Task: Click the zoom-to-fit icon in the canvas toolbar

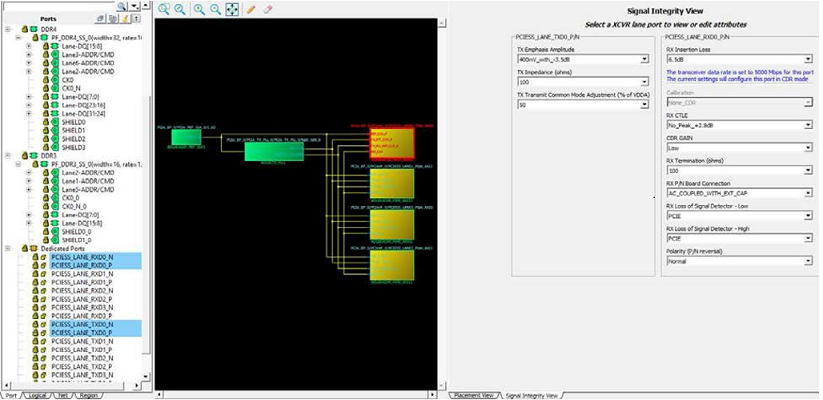Action: pyautogui.click(x=232, y=9)
